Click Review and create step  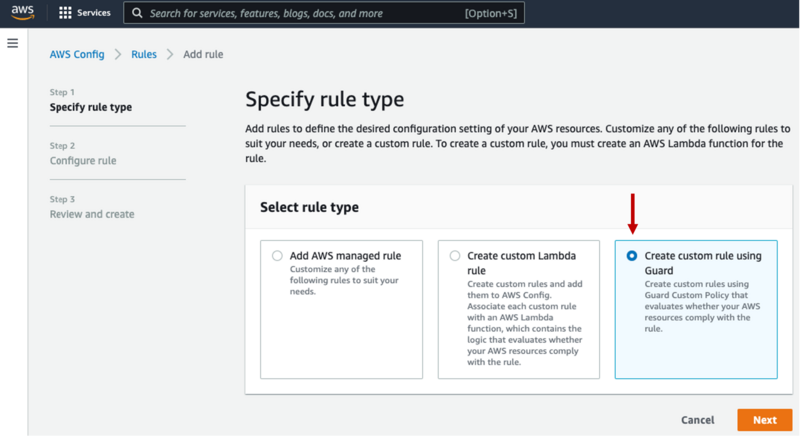[x=92, y=214]
